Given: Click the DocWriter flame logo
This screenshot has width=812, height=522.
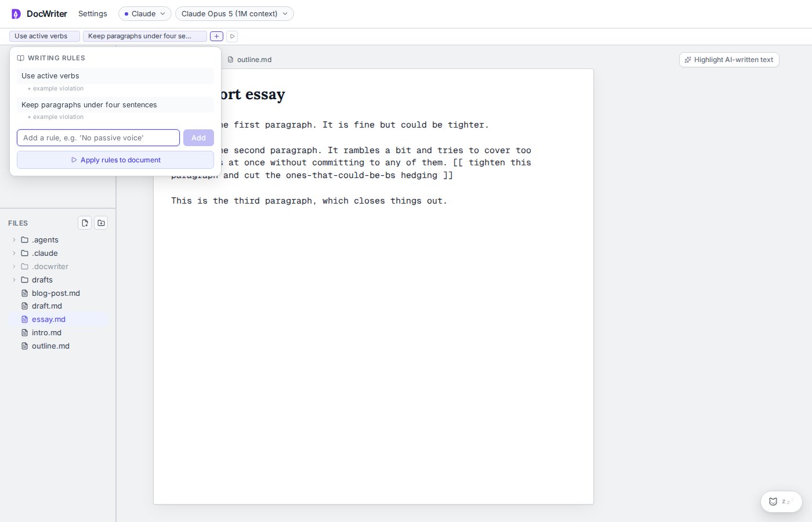Looking at the screenshot, I should click(16, 14).
